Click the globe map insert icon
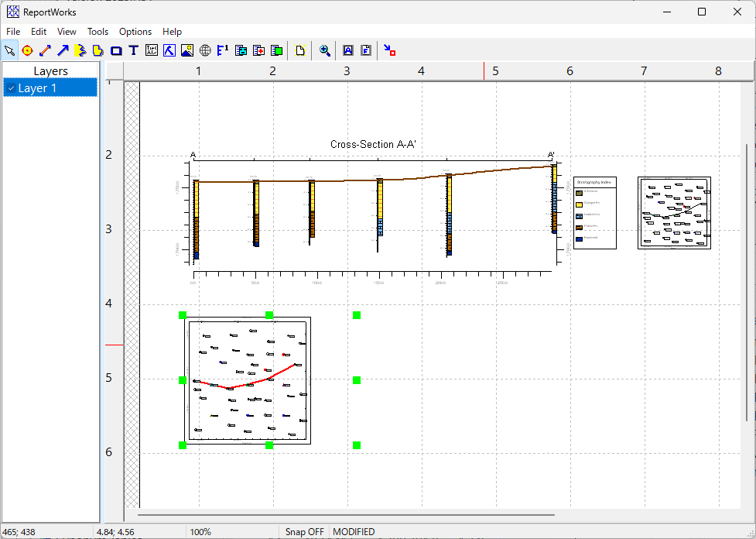Viewport: 756px width, 539px height. point(205,50)
